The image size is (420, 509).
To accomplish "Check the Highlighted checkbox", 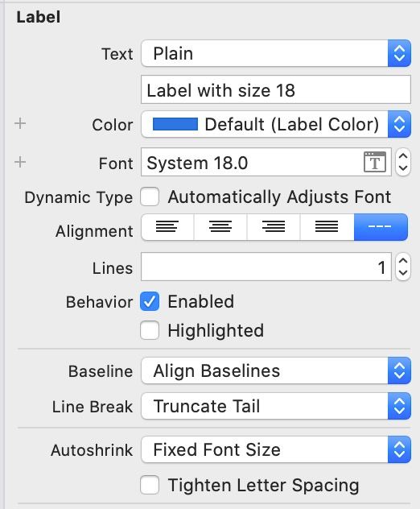I will click(150, 330).
